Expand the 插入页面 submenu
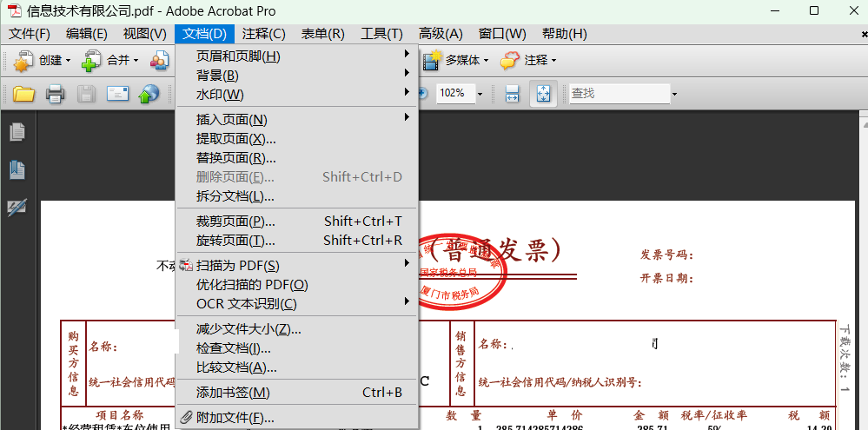This screenshot has height=430, width=868. tap(407, 116)
